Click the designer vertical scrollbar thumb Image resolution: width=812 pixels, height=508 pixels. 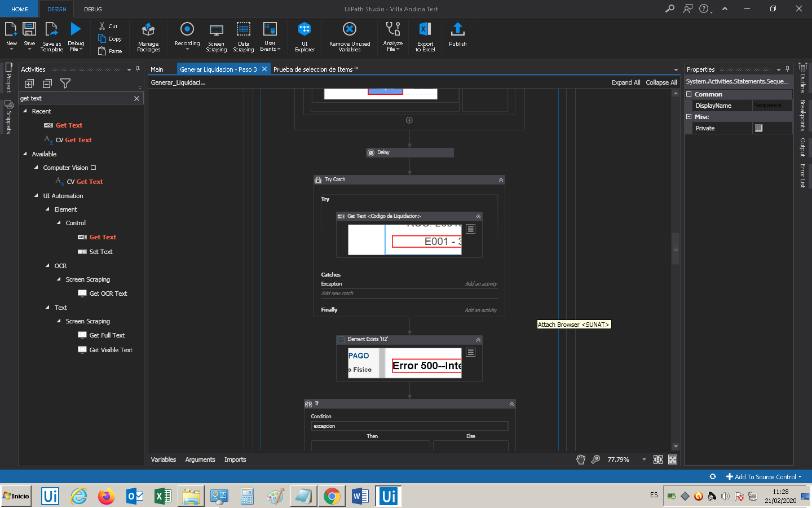click(676, 248)
